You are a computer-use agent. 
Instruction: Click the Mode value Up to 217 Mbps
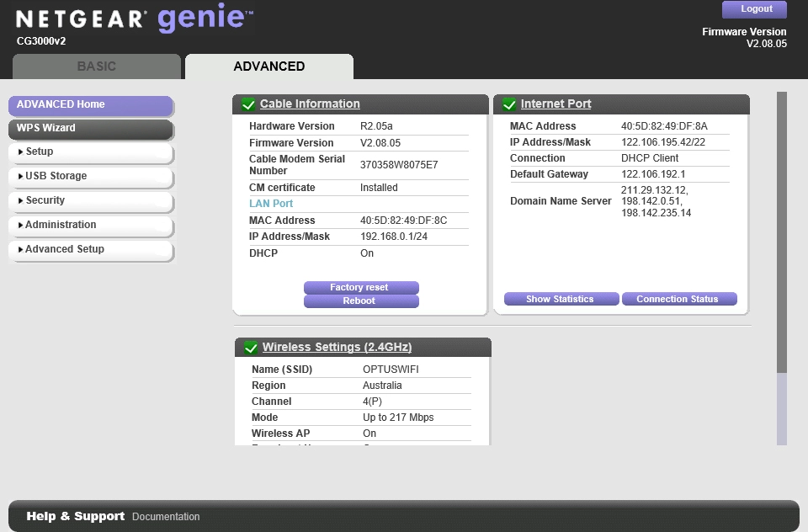tap(398, 418)
